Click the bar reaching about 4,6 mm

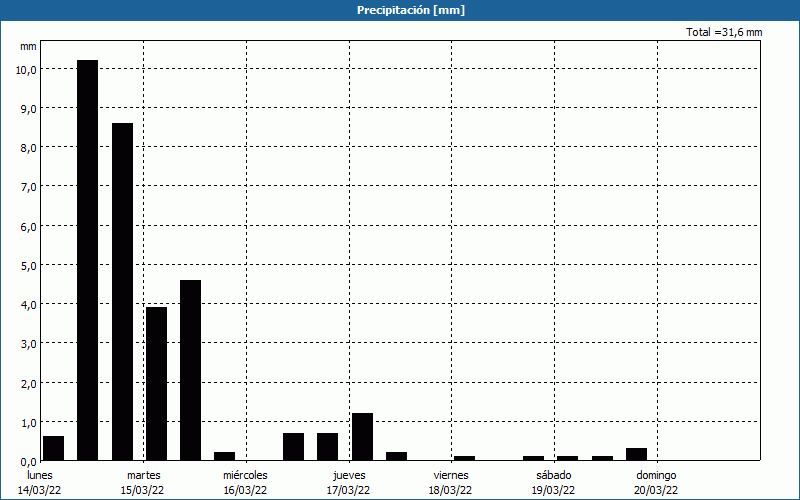pyautogui.click(x=190, y=370)
